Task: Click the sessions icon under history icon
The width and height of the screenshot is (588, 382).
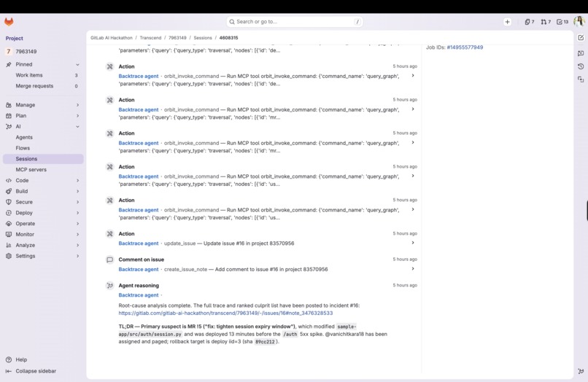Action: [581, 79]
